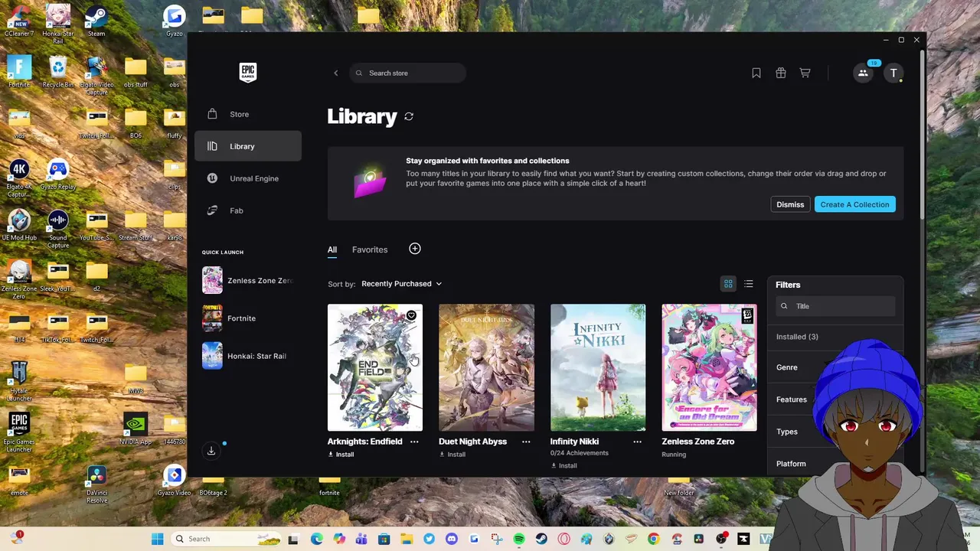Screen dimensions: 980x551
Task: Open the Arknights: Endfield cover thumbnail
Action: 375,367
